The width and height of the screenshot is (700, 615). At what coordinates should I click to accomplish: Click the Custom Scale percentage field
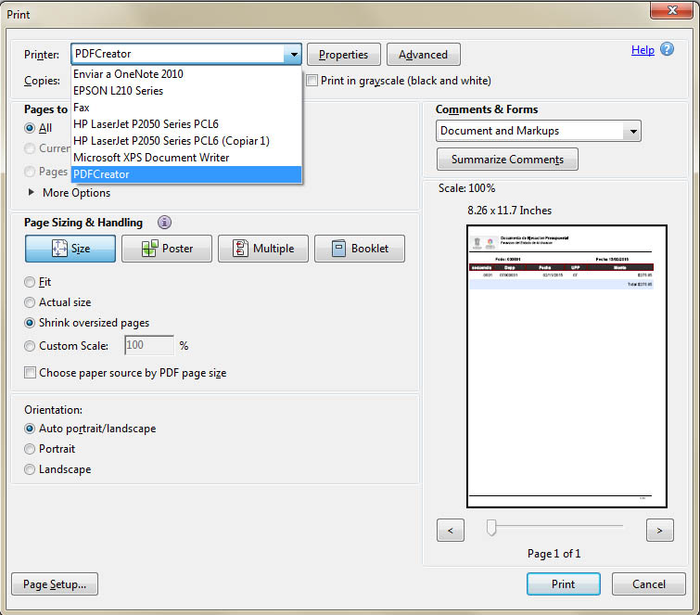point(149,345)
